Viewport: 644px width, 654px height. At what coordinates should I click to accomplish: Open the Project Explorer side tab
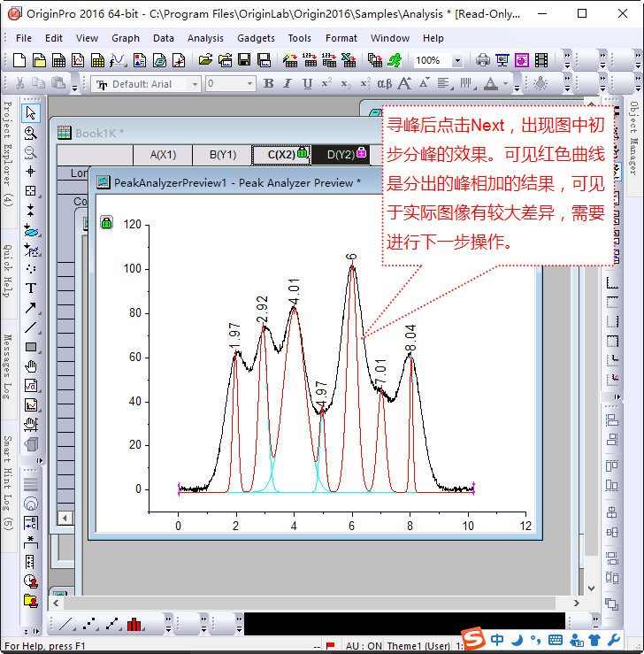click(8, 153)
